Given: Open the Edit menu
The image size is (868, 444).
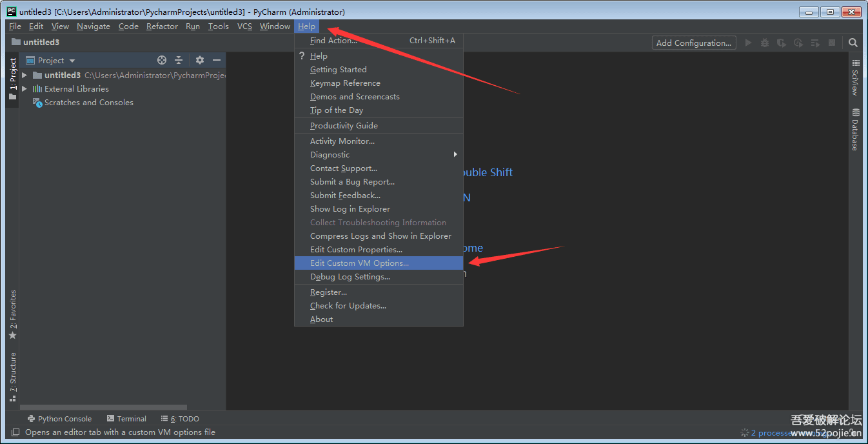Looking at the screenshot, I should (x=36, y=26).
